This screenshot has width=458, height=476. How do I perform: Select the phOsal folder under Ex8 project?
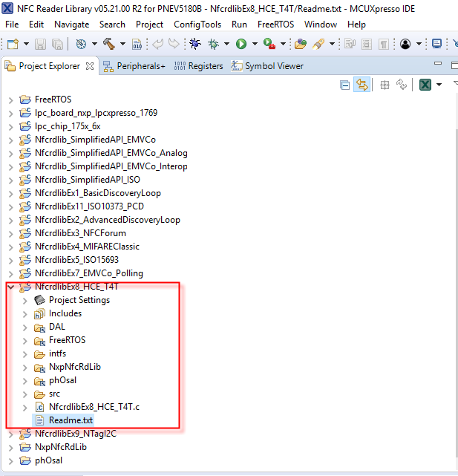point(62,380)
